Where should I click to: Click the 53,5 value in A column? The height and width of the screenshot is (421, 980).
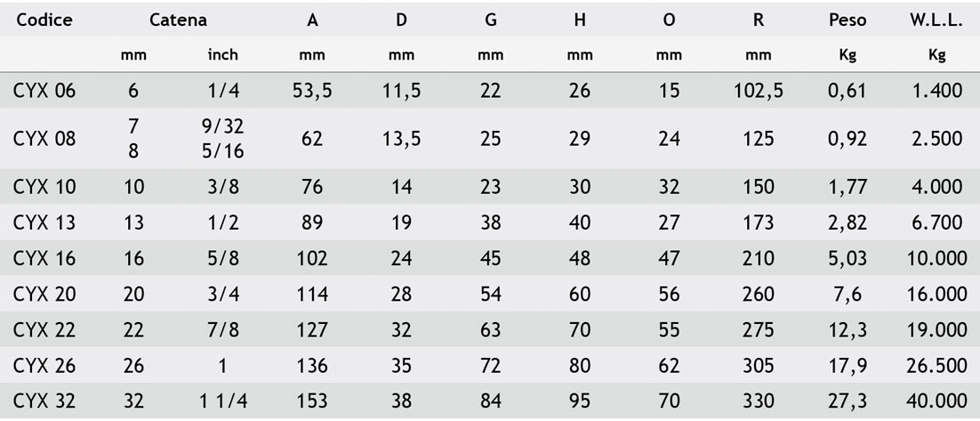(x=312, y=90)
